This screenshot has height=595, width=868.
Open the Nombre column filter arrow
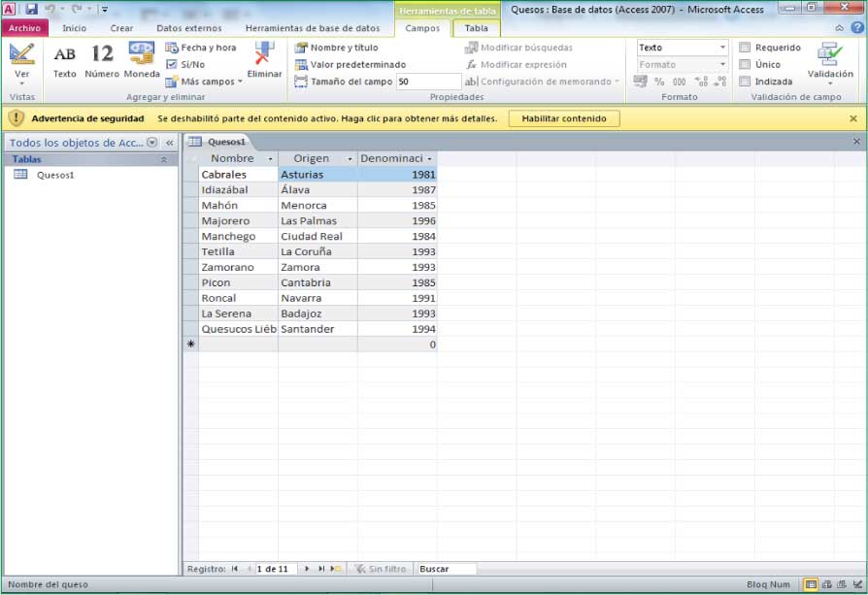[x=270, y=159]
